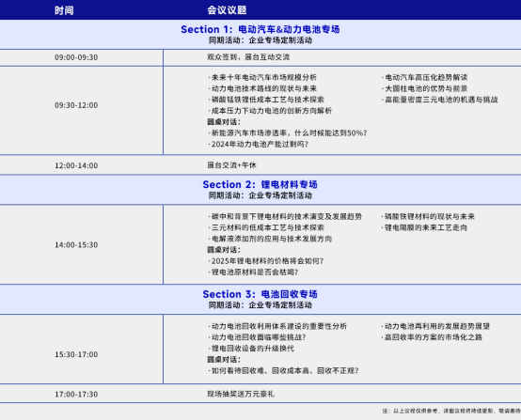This screenshot has width=521, height=420.
Task: Click 电动汽车高压化趋势解读 topic
Action: click(x=425, y=77)
